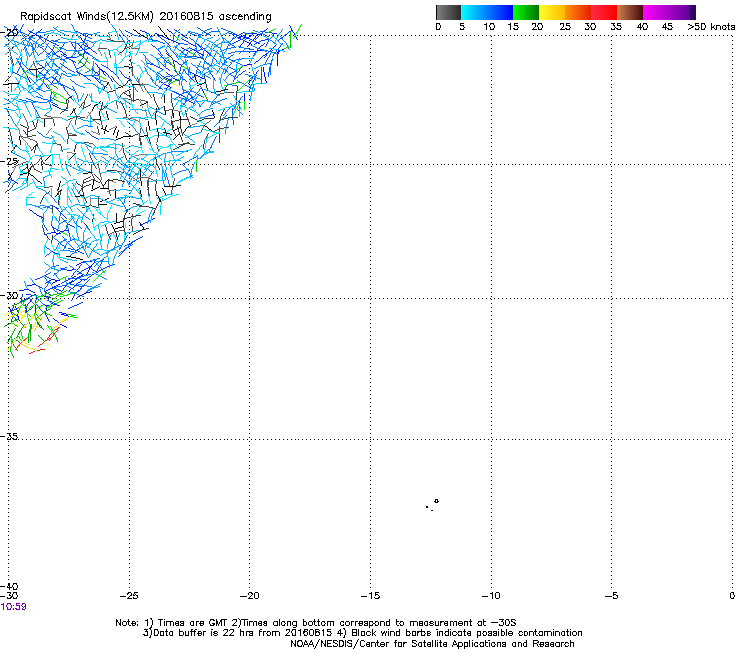Click the brown 35-40 knots color swatch
The height and width of the screenshot is (650, 740).
(x=630, y=12)
